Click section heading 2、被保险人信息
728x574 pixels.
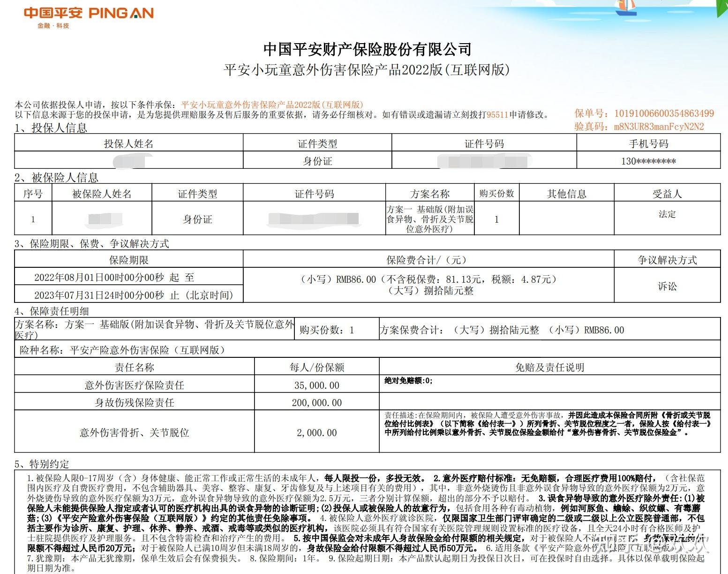[56, 178]
